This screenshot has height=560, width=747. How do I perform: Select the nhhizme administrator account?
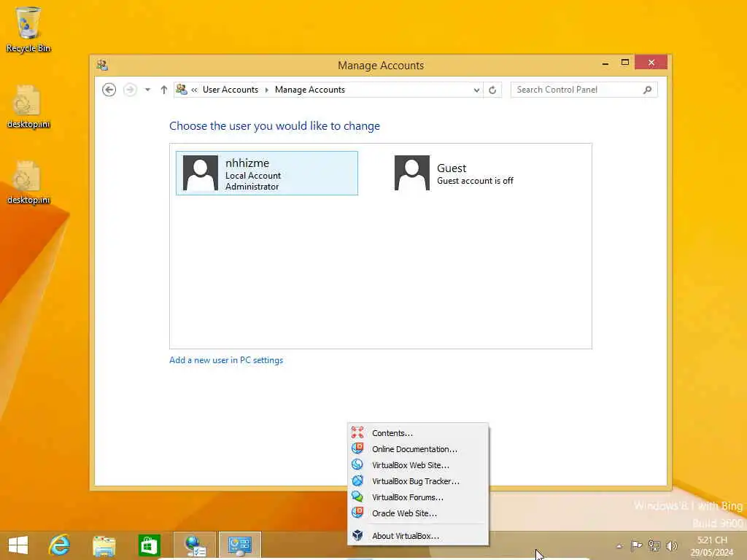267,174
